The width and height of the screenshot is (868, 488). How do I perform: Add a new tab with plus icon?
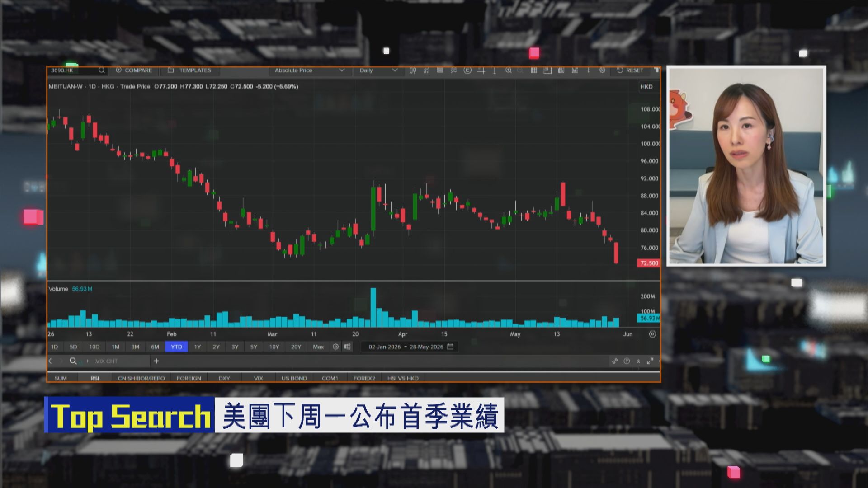click(156, 361)
